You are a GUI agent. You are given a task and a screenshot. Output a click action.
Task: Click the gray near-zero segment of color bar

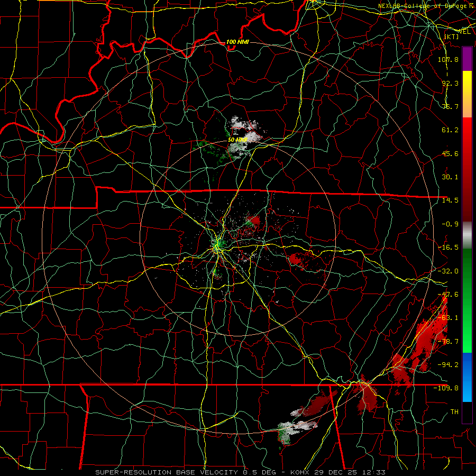click(467, 234)
